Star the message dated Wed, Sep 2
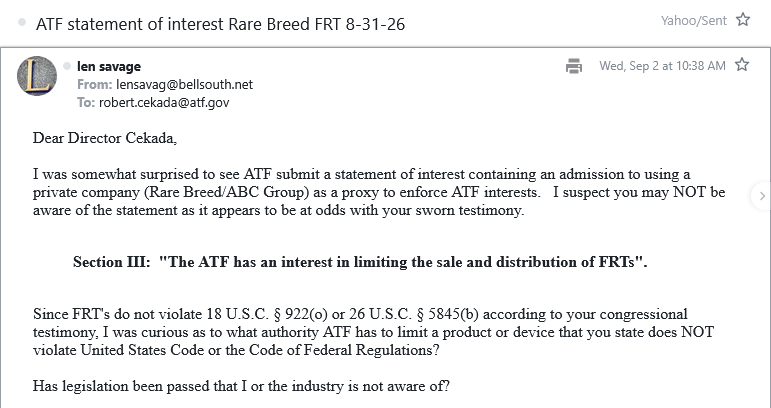Screen dimensions: 771x408 (x=741, y=65)
